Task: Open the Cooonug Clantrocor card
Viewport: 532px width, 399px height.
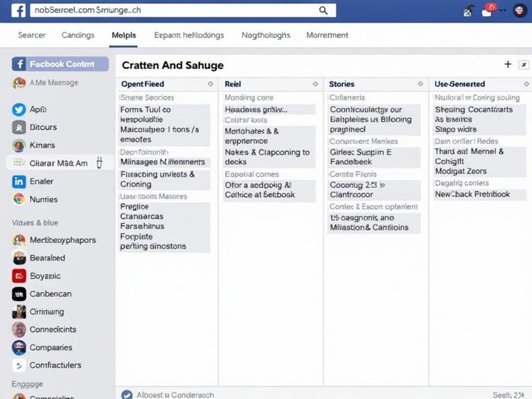Action: (374, 190)
